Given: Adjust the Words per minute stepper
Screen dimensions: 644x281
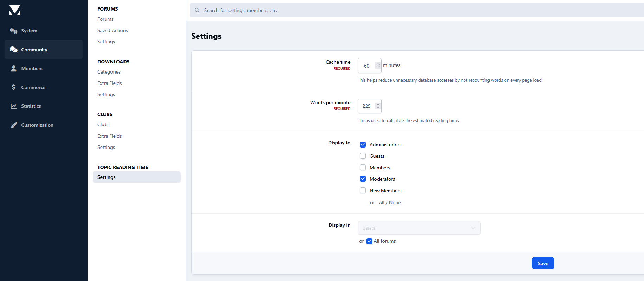Looking at the screenshot, I should click(x=378, y=106).
